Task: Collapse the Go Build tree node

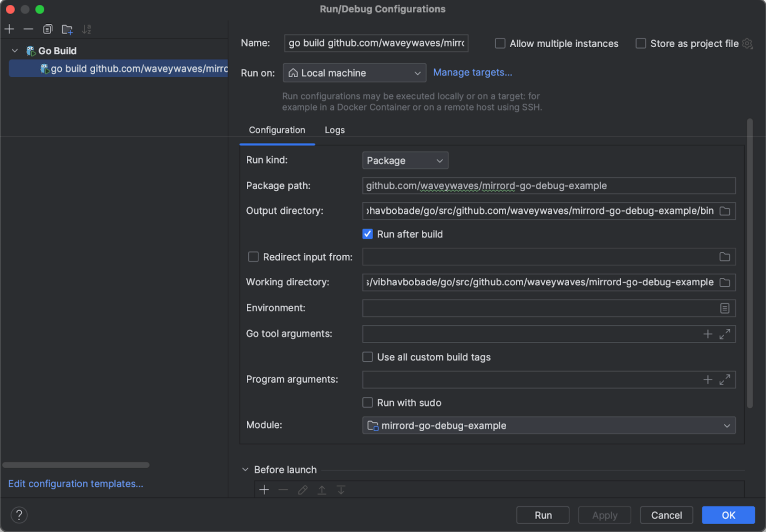Action: [15, 51]
